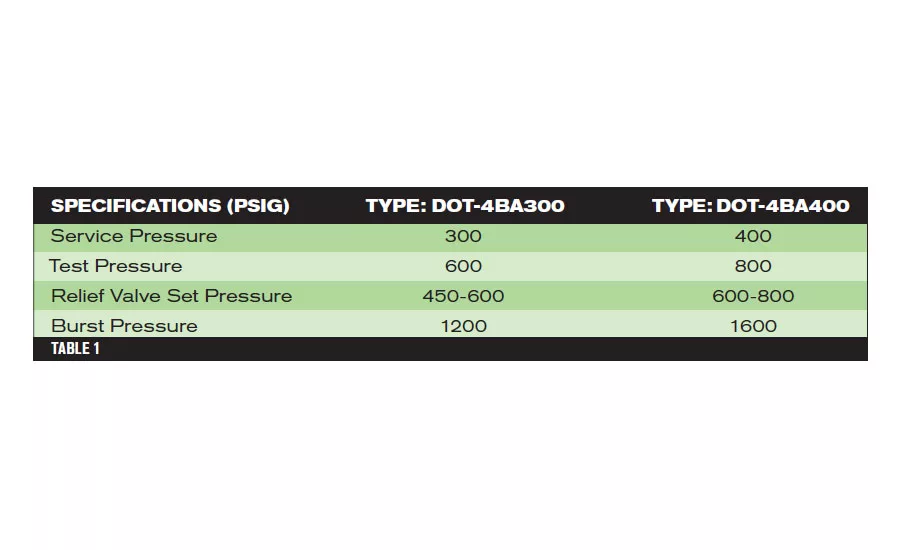The height and width of the screenshot is (550, 900).
Task: Click the Burst Pressure row label
Action: point(124,326)
